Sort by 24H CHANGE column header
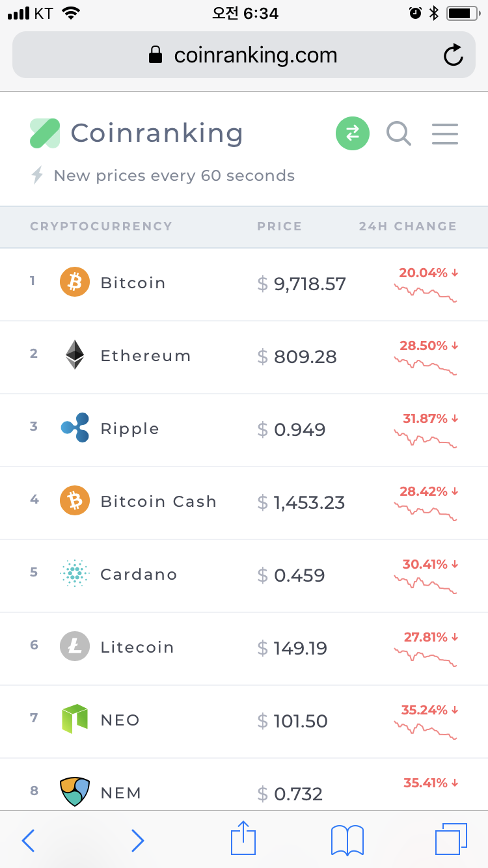Viewport: 488px width, 868px height. click(407, 226)
